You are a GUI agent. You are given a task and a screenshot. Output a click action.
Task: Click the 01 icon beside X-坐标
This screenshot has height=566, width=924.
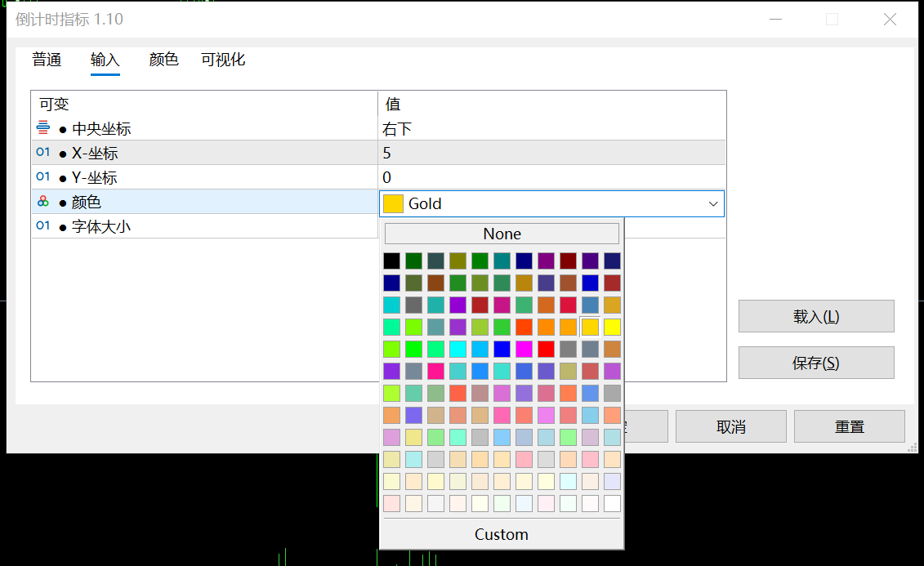pyautogui.click(x=43, y=152)
